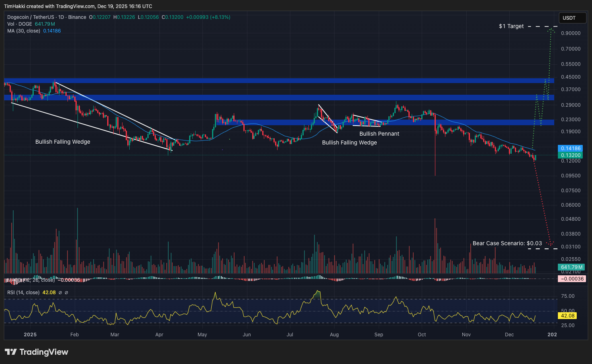The image size is (592, 364).
Task: Open the USDT currency dropdown
Action: tap(572, 18)
